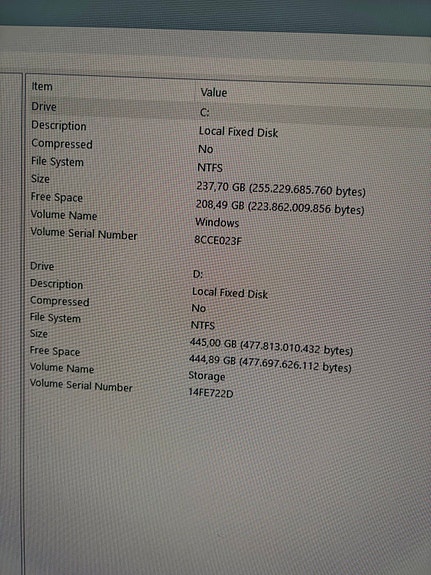Click the divider between Item and Value columns
The height and width of the screenshot is (575, 431).
tap(194, 91)
